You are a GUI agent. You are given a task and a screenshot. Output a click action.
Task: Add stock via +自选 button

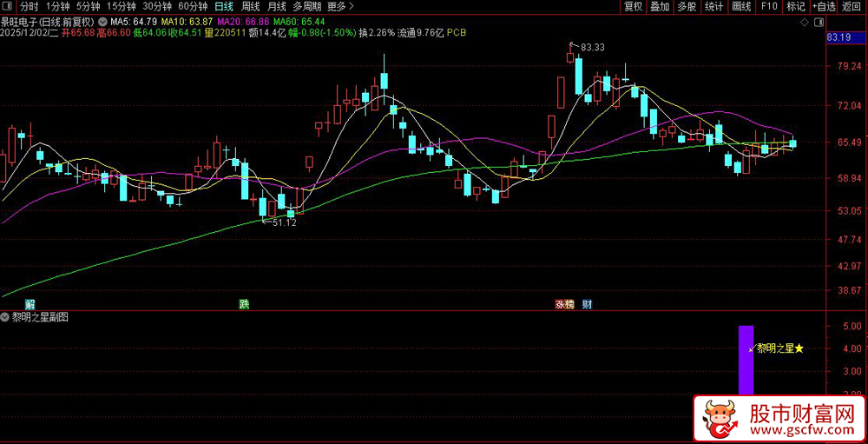coord(825,7)
